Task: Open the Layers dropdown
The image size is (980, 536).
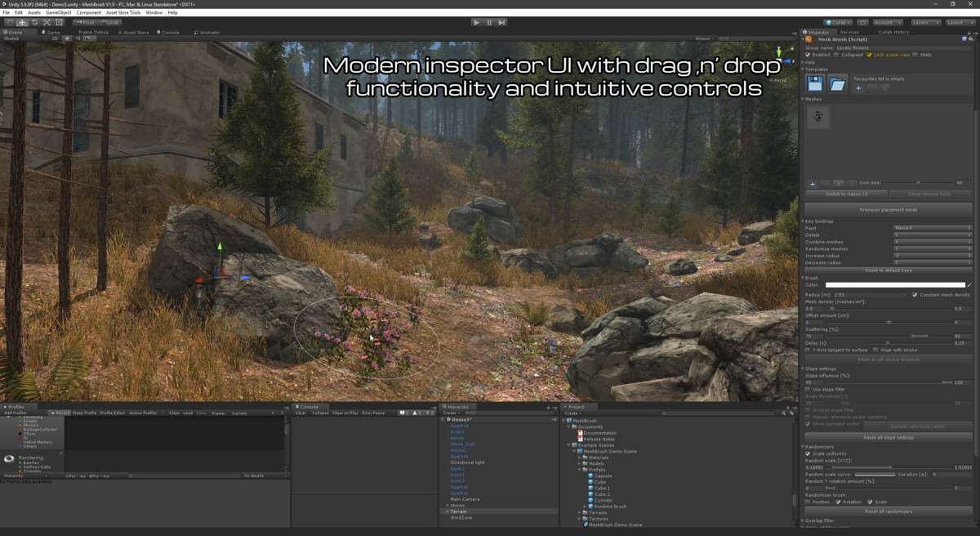Action: (x=925, y=23)
